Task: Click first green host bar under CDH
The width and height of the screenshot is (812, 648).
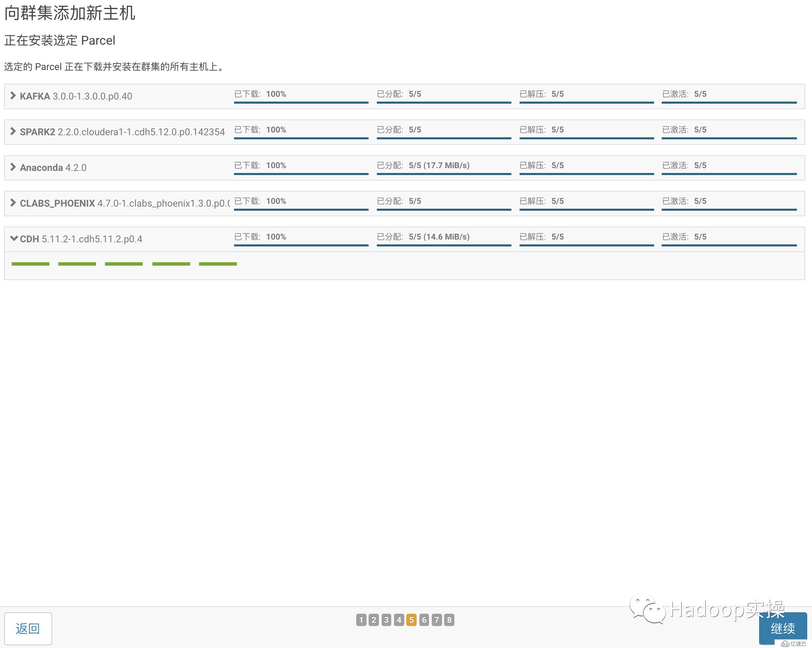Action: tap(31, 264)
